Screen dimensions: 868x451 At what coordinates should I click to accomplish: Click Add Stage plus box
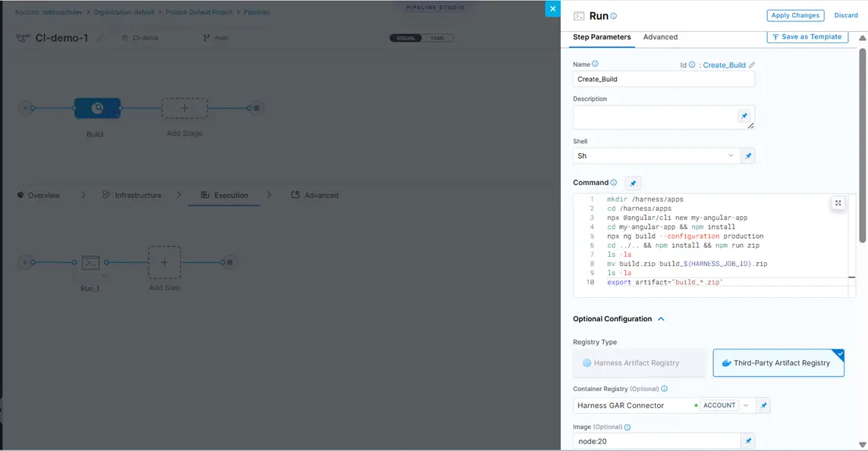184,108
